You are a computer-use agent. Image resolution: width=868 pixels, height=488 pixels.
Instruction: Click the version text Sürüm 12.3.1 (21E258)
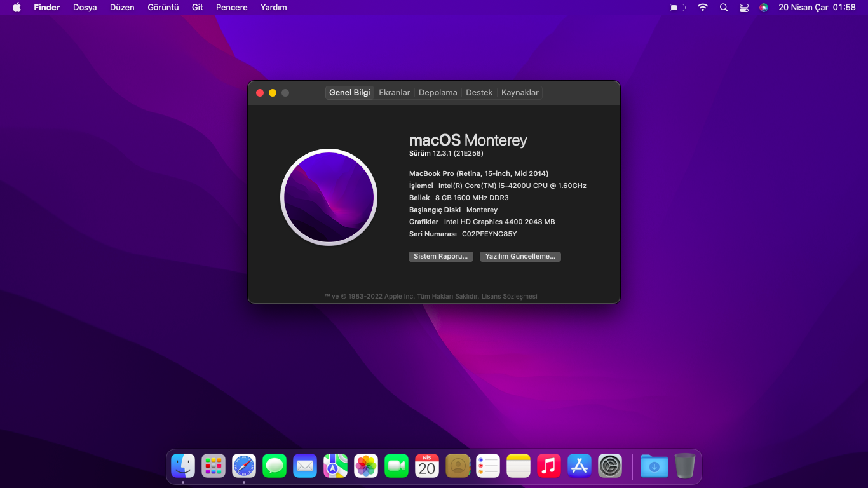coord(447,154)
